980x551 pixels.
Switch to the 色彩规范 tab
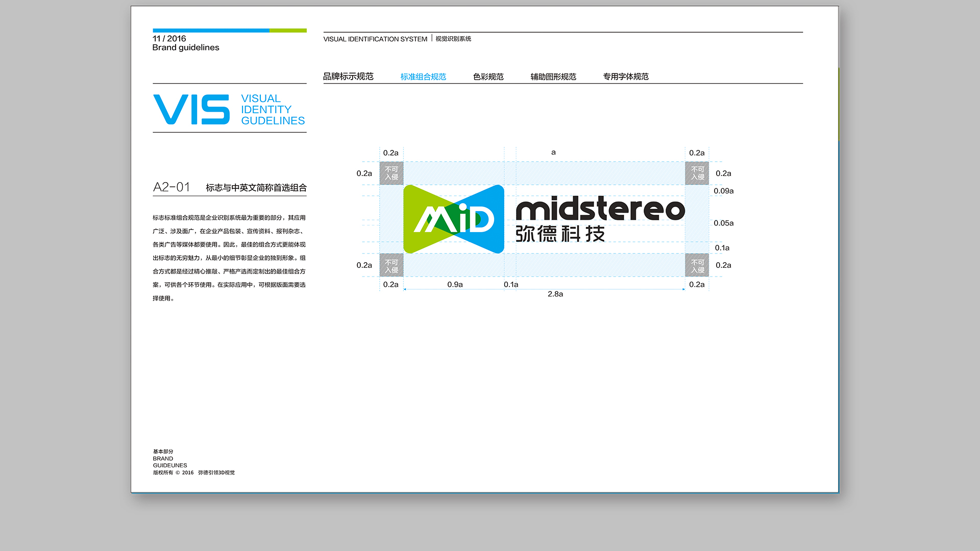pyautogui.click(x=488, y=77)
